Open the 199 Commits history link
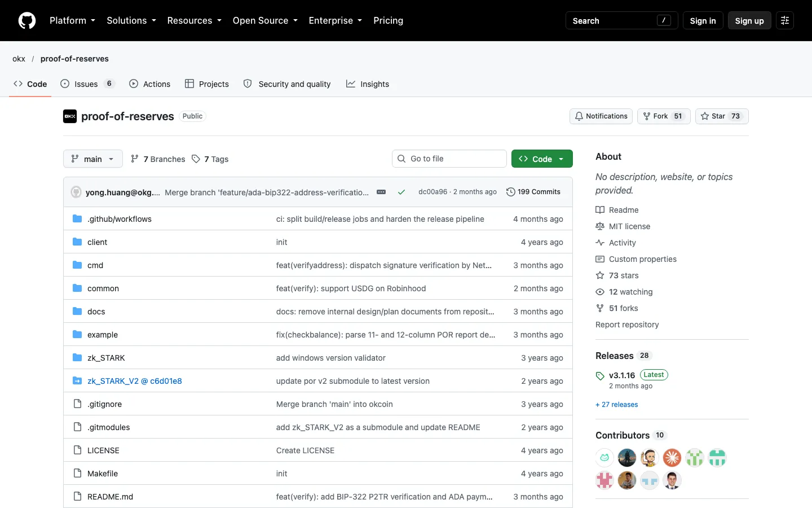812x508 pixels. [533, 192]
